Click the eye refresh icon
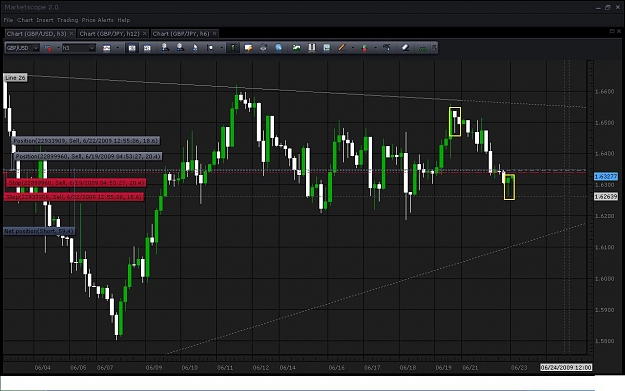625x391 pixels. (x=263, y=48)
